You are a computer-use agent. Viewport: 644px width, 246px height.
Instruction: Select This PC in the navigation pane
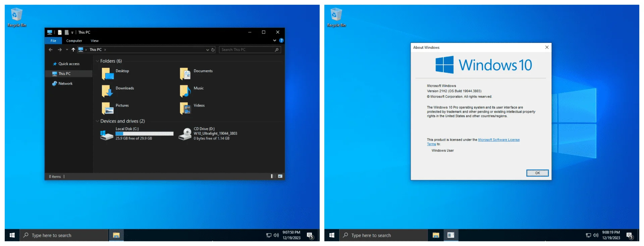(69, 74)
